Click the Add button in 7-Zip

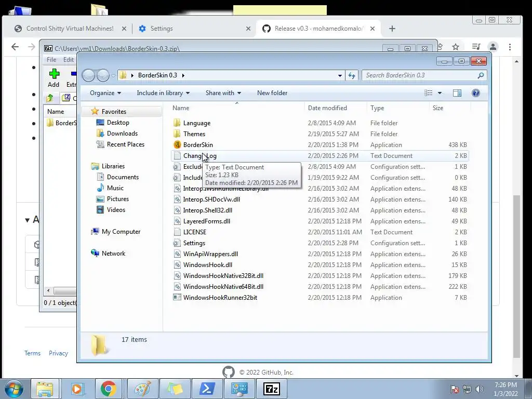(54, 78)
